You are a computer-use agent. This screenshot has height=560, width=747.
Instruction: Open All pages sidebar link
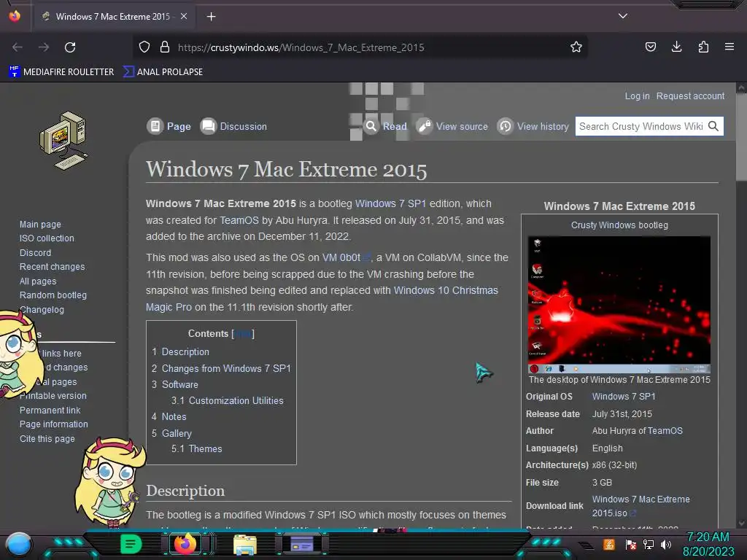[x=38, y=281]
